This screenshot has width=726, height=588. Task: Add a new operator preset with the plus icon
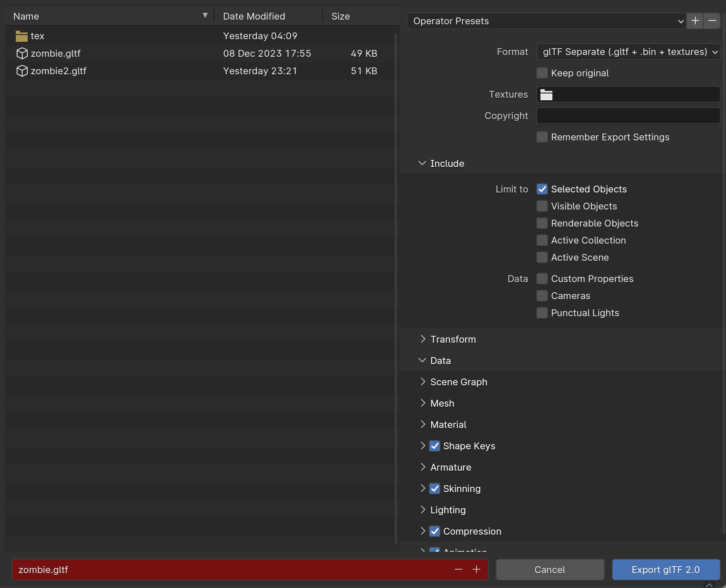[694, 20]
